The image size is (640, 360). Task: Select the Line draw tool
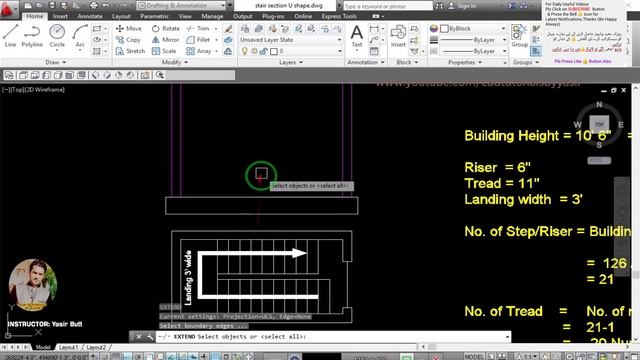(11, 36)
